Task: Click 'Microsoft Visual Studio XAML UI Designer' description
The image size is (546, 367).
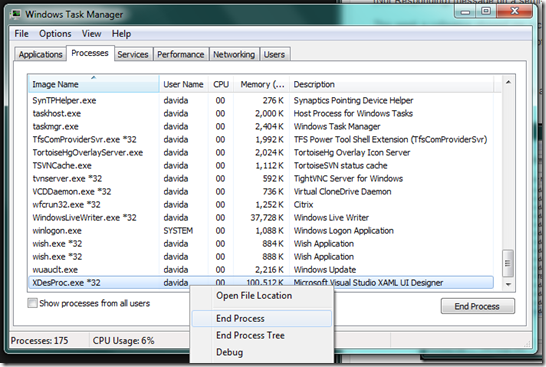Action: pos(368,283)
